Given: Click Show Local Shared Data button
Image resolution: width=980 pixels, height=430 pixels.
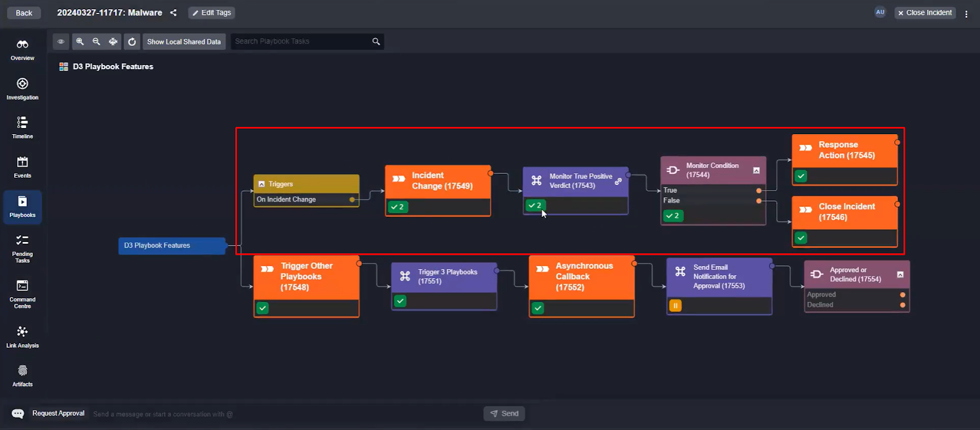Looking at the screenshot, I should point(184,42).
